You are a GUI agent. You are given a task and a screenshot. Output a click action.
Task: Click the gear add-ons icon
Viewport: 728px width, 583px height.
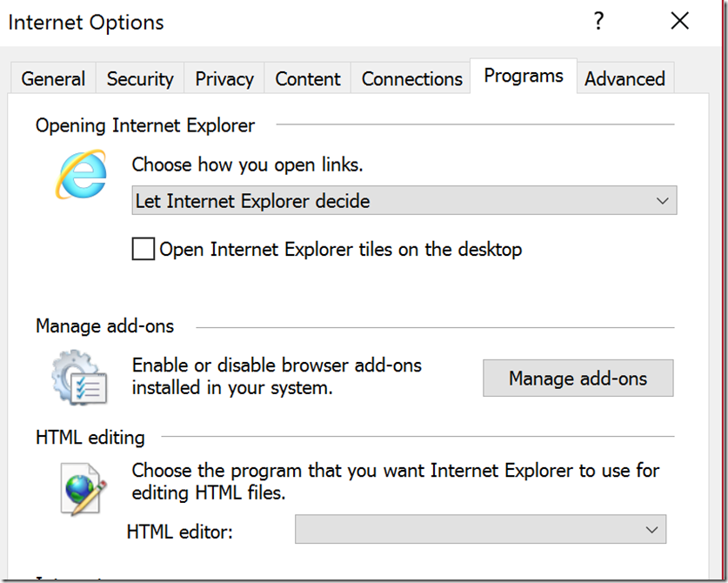(79, 377)
